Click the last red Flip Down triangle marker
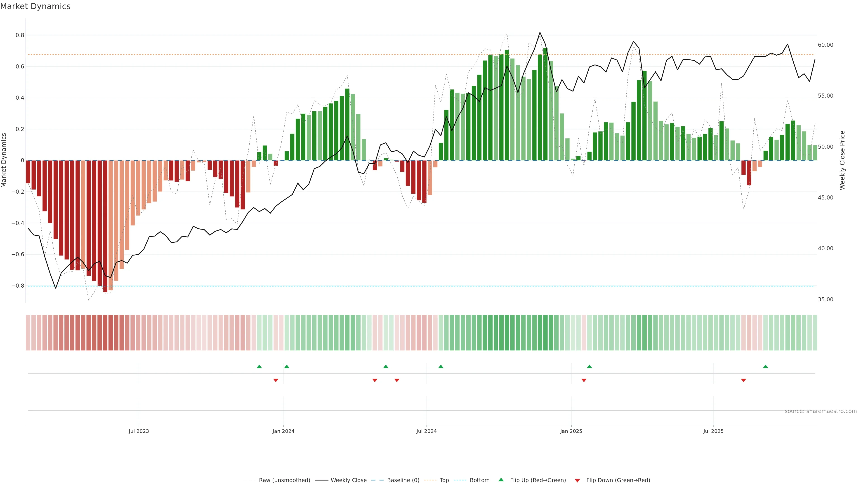 click(744, 380)
